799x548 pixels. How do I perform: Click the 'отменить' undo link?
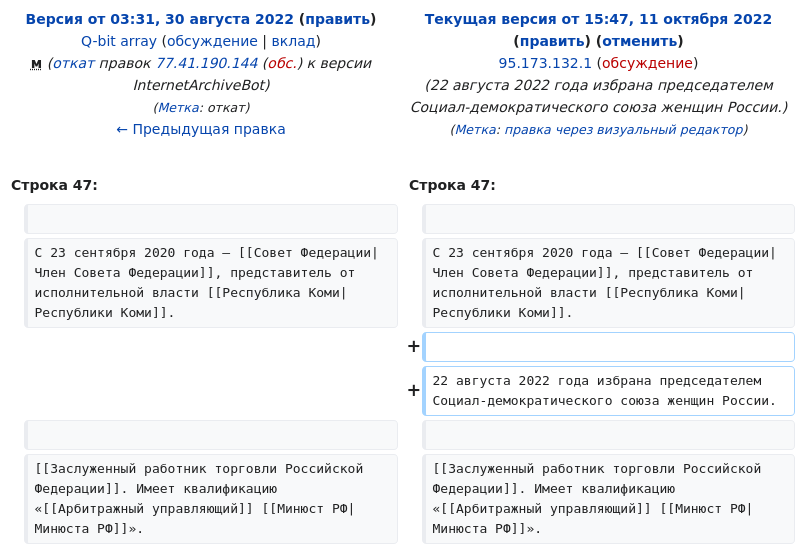[640, 41]
